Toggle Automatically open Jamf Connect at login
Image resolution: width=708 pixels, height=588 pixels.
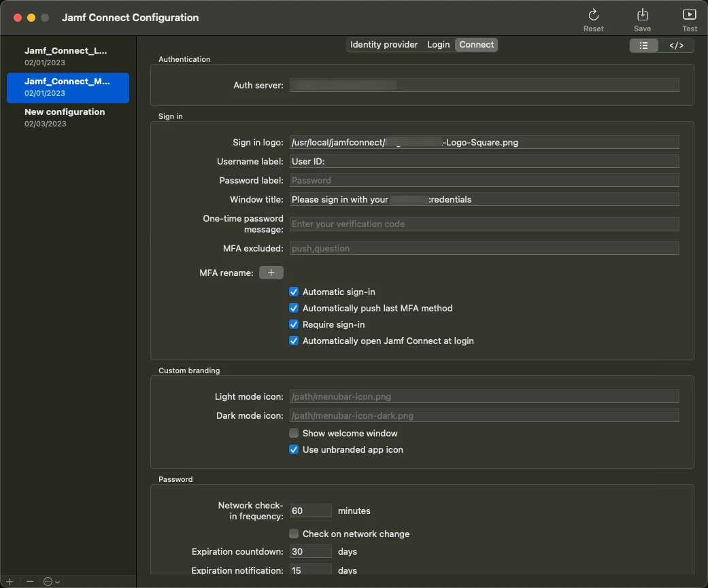pyautogui.click(x=294, y=341)
